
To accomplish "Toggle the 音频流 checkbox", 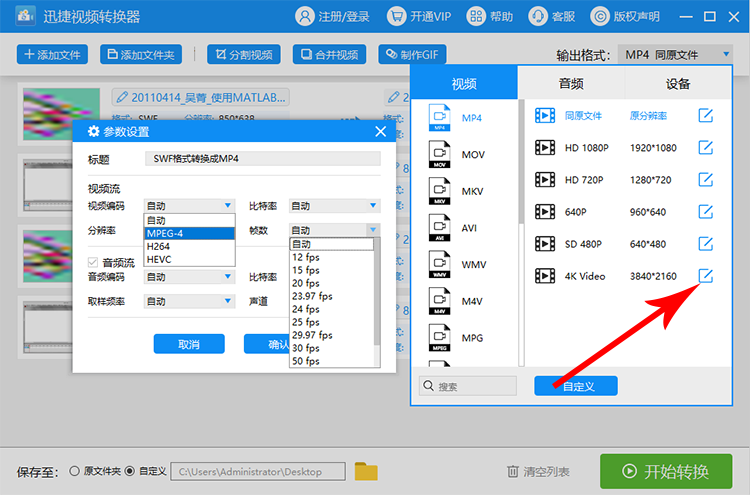I will 93,262.
